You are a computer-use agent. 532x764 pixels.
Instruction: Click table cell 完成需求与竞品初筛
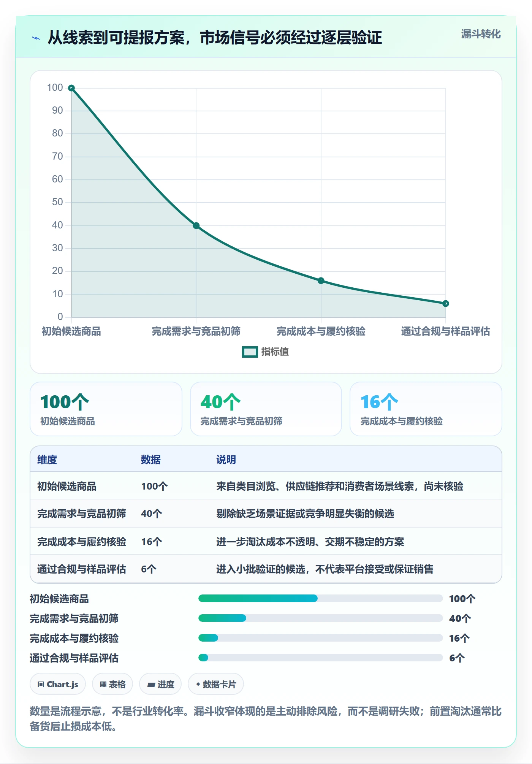point(82,514)
